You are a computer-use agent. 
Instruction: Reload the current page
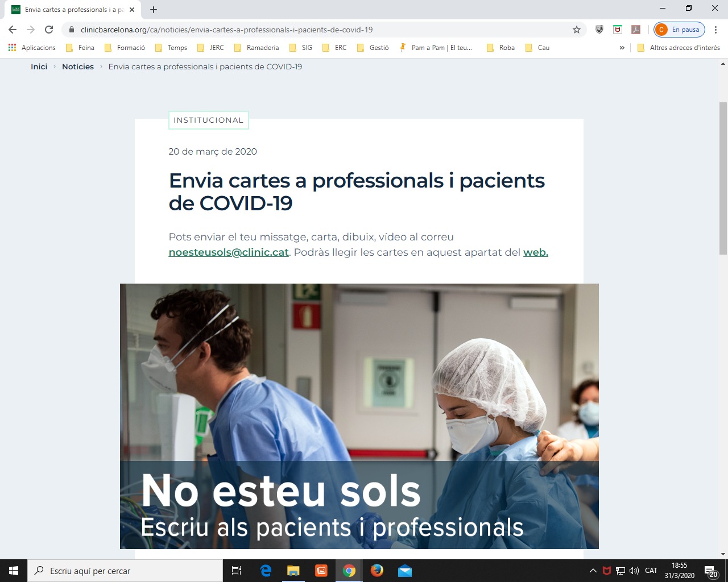point(49,30)
